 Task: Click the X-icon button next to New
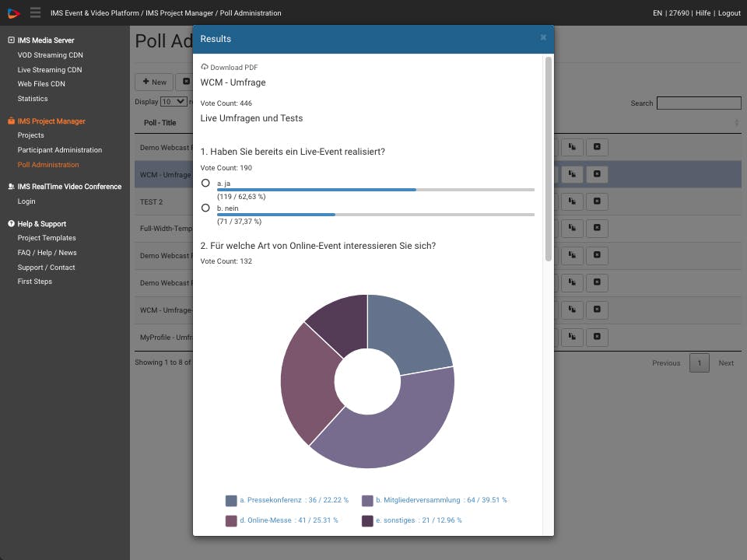coord(186,82)
